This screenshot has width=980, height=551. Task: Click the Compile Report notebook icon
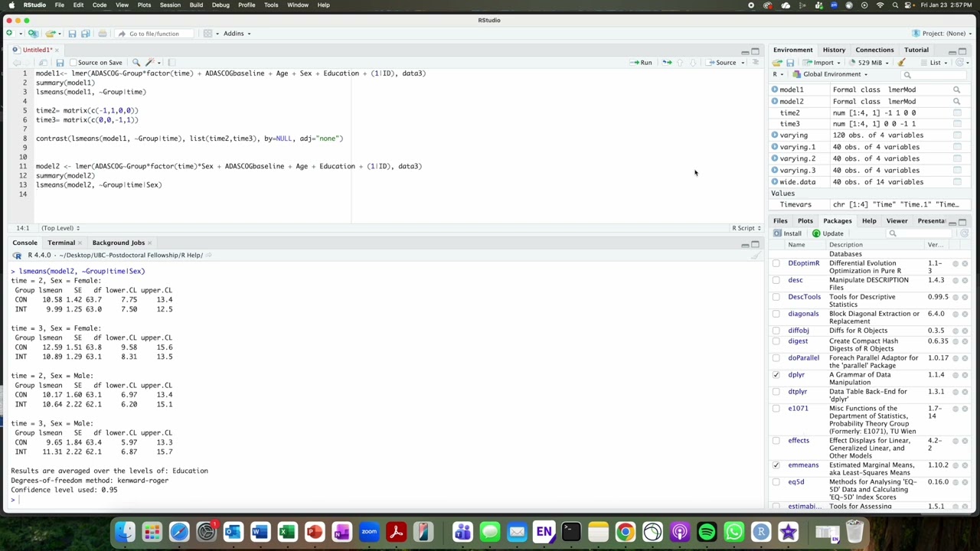tap(171, 63)
